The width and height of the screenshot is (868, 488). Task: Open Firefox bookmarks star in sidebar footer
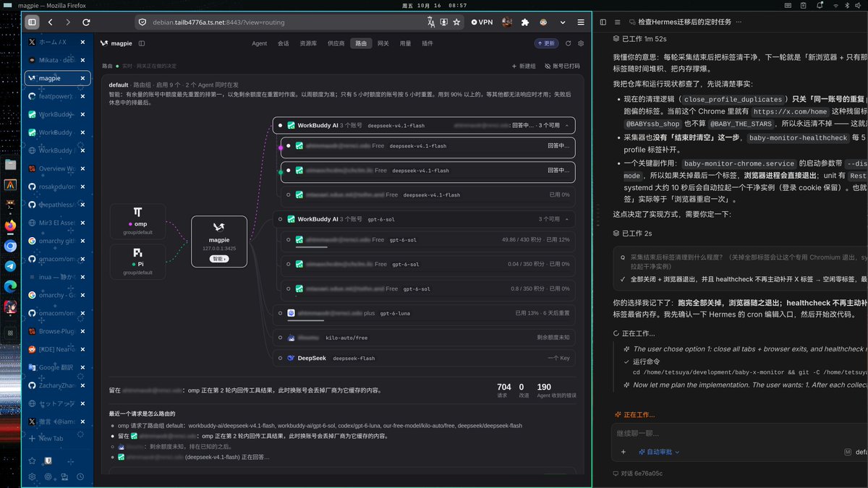pyautogui.click(x=32, y=461)
